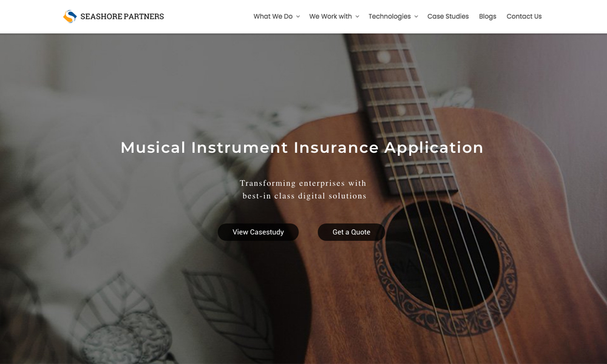Image resolution: width=607 pixels, height=364 pixels.
Task: Click the Seashore Partners logo icon
Action: pyautogui.click(x=70, y=16)
